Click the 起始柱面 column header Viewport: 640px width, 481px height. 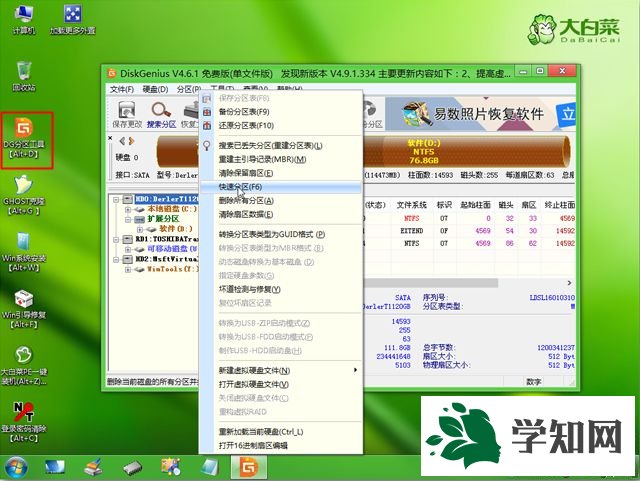(476, 205)
